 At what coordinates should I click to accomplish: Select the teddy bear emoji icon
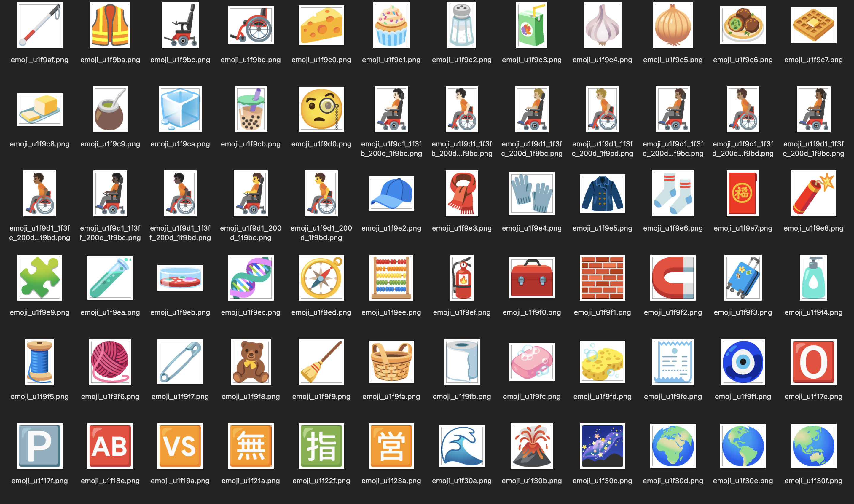(x=251, y=362)
